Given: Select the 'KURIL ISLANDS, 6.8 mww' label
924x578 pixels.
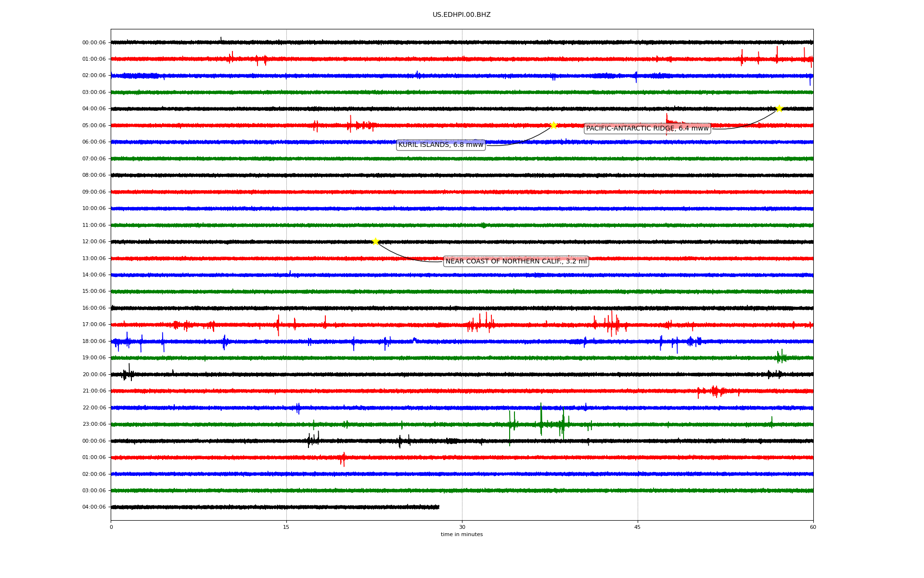Looking at the screenshot, I should click(441, 144).
